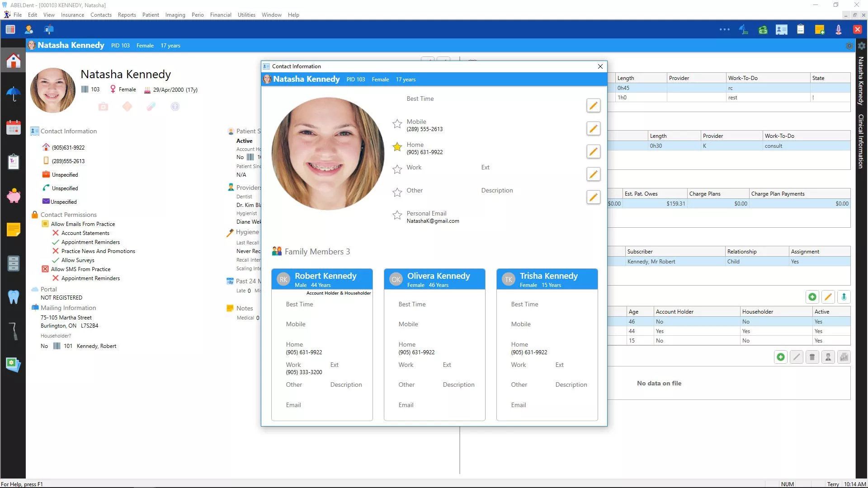Viewport: 868px width, 488px height.
Task: Close the Contact Information dialog
Action: click(600, 66)
